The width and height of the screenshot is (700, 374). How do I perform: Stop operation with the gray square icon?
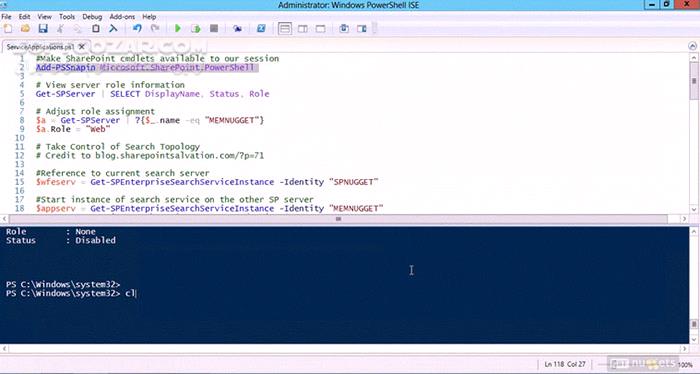click(x=214, y=29)
